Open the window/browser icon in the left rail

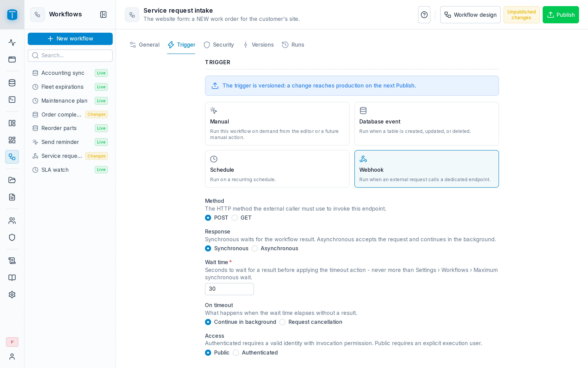tap(12, 59)
